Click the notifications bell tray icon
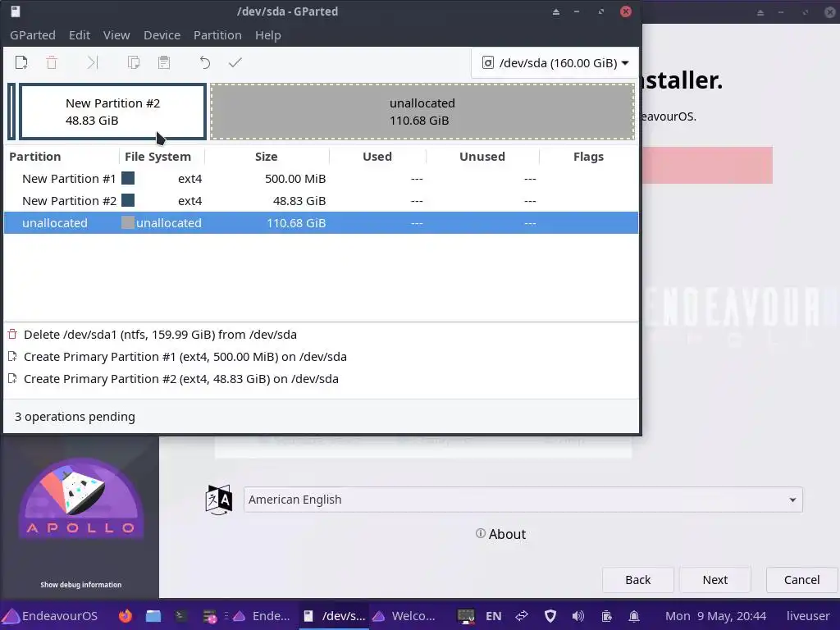840x630 pixels. (x=634, y=616)
